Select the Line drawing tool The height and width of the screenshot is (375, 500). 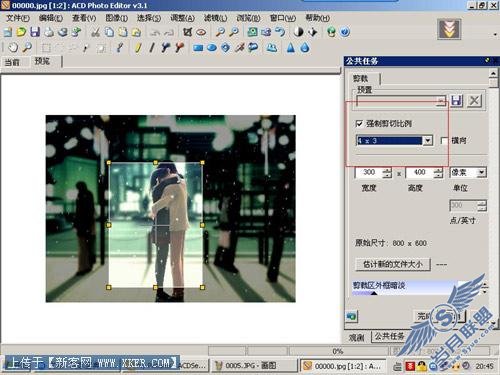click(152, 48)
